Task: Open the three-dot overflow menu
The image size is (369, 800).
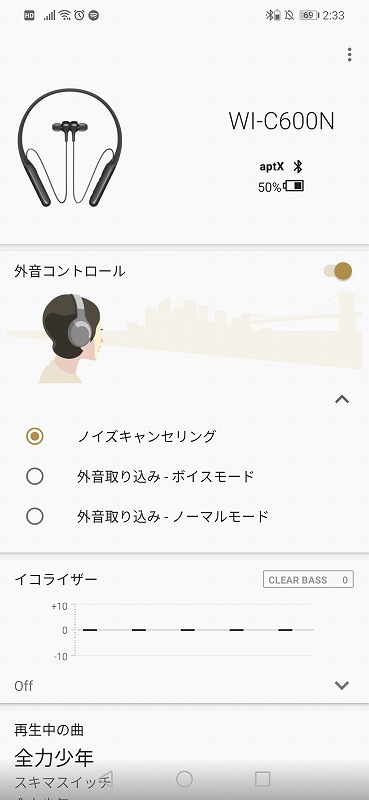Action: pos(350,55)
